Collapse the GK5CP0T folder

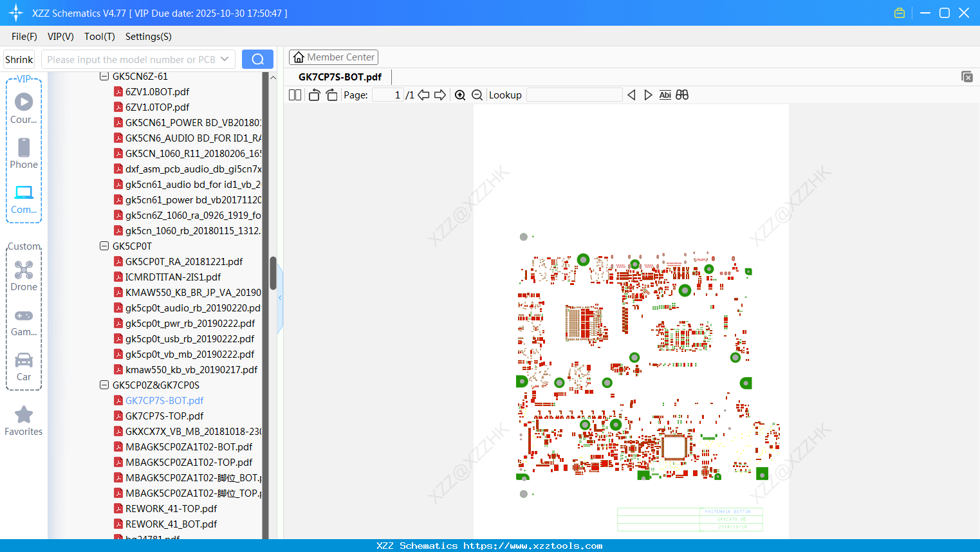104,246
